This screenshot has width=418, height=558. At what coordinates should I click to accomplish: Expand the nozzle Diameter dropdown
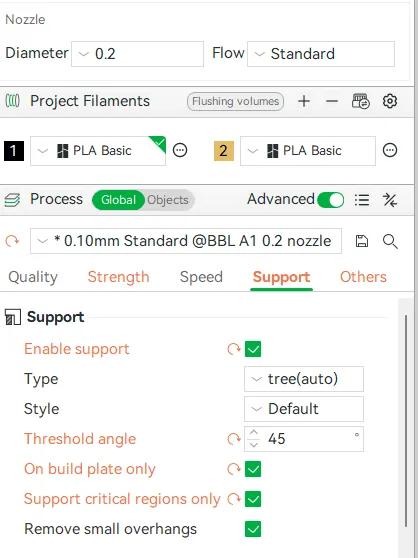(x=137, y=54)
